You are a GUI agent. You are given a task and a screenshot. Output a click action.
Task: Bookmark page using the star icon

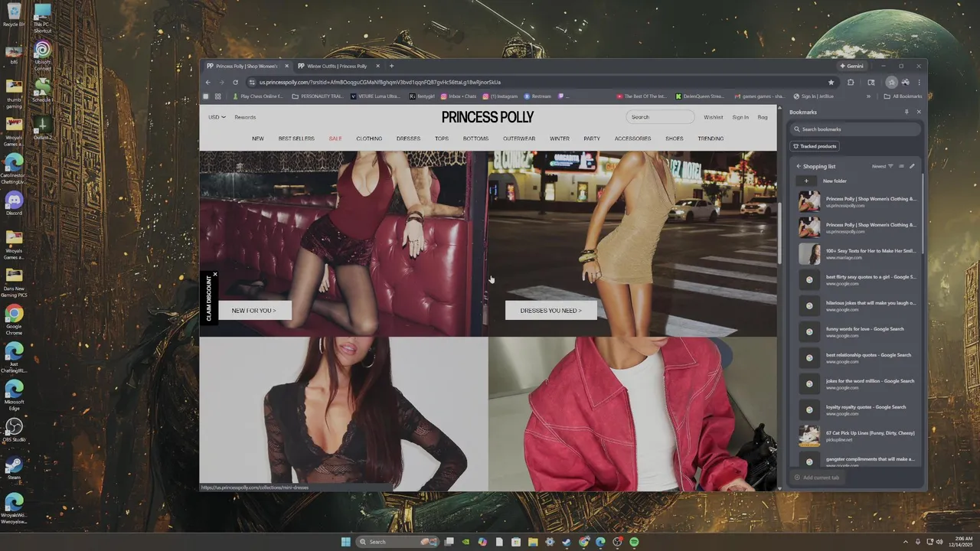pos(831,82)
